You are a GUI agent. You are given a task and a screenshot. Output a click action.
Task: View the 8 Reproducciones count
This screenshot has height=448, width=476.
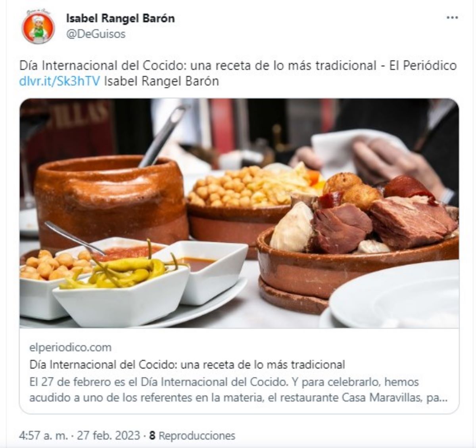(192, 435)
